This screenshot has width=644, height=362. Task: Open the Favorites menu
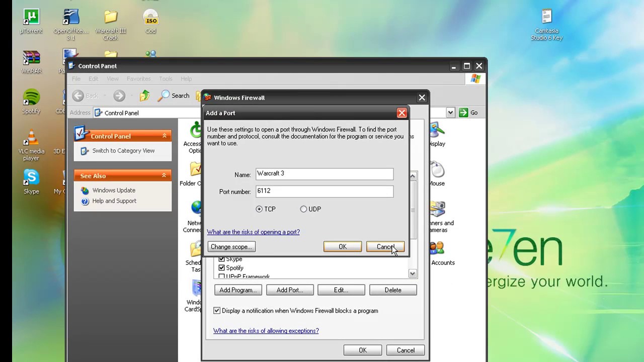click(139, 79)
